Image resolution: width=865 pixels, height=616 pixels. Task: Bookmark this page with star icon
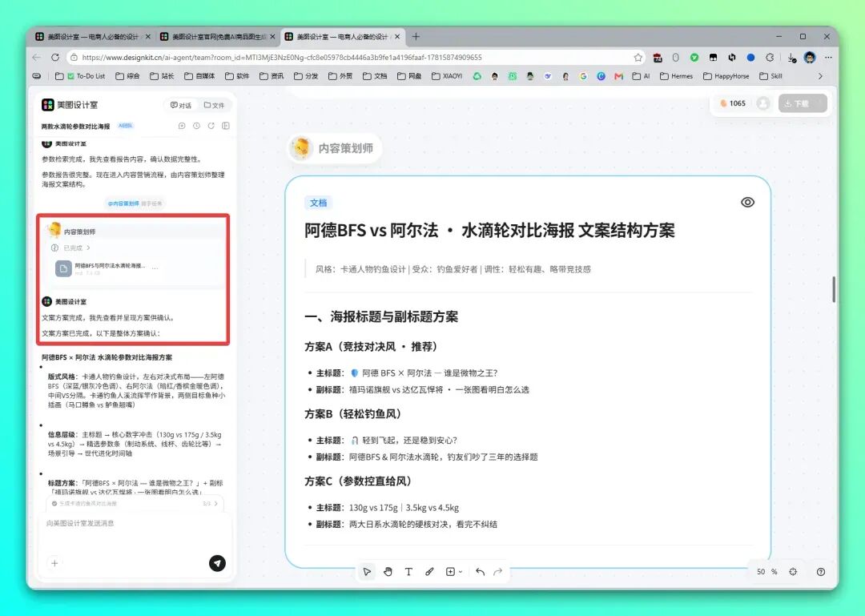[638, 58]
